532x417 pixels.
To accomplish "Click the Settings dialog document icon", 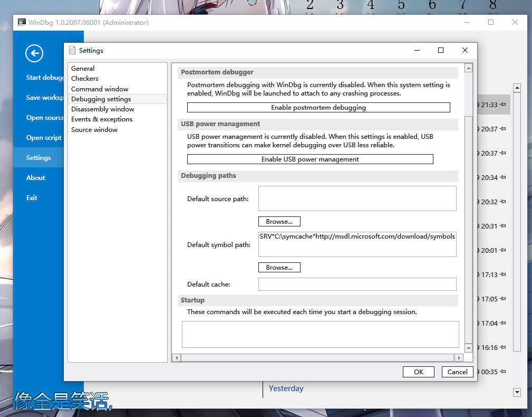I will coord(72,50).
